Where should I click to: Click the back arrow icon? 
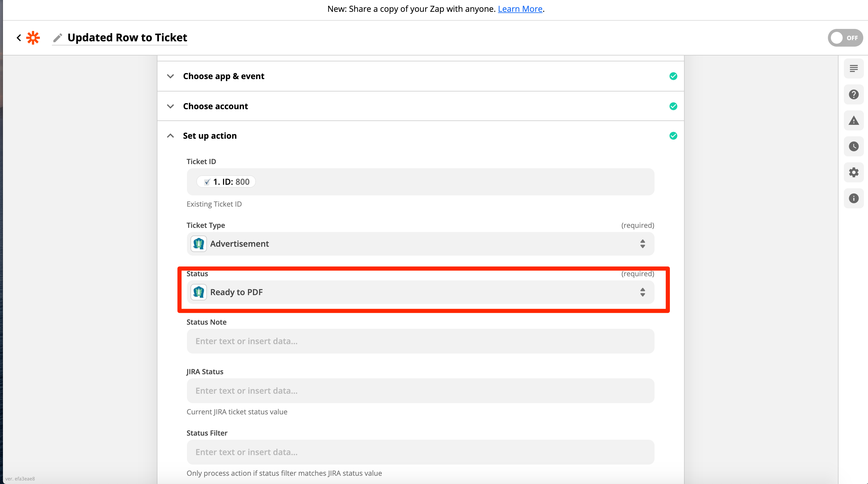19,37
